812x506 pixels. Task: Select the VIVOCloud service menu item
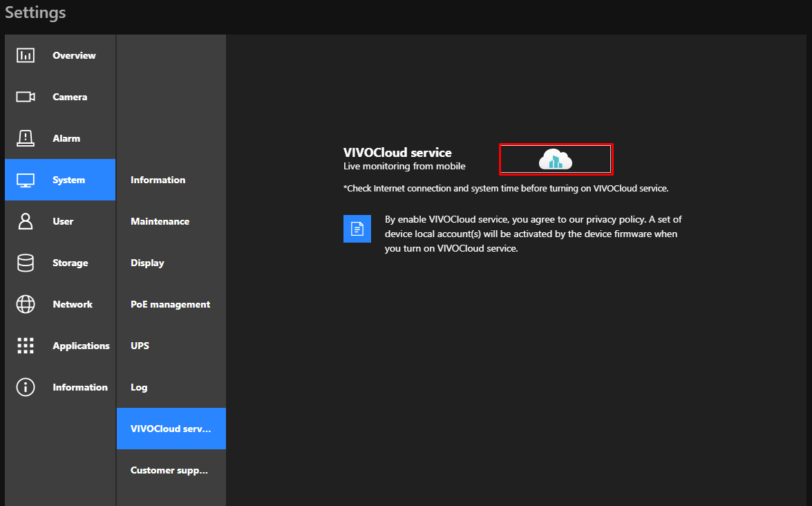point(171,429)
